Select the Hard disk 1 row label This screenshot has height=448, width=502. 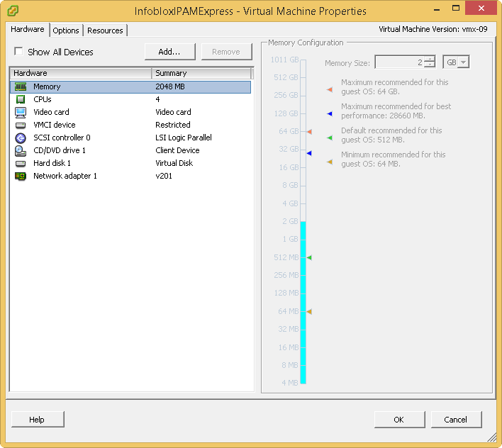[52, 164]
